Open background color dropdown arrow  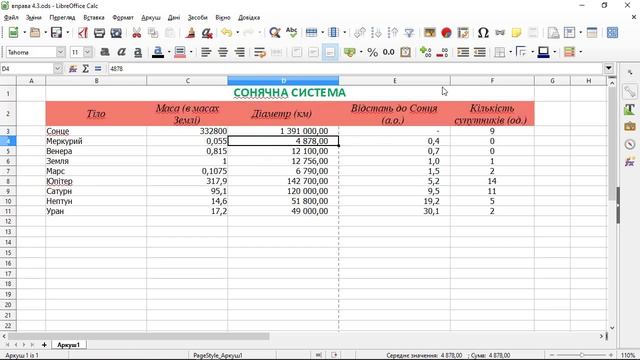190,52
